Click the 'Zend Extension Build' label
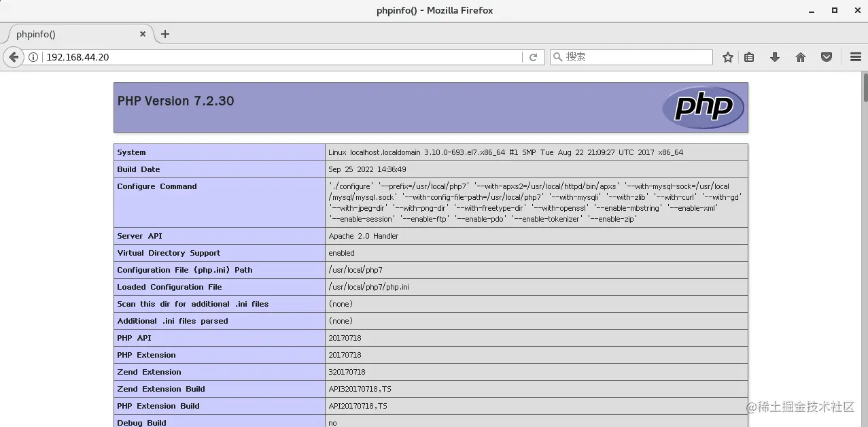 pyautogui.click(x=161, y=389)
